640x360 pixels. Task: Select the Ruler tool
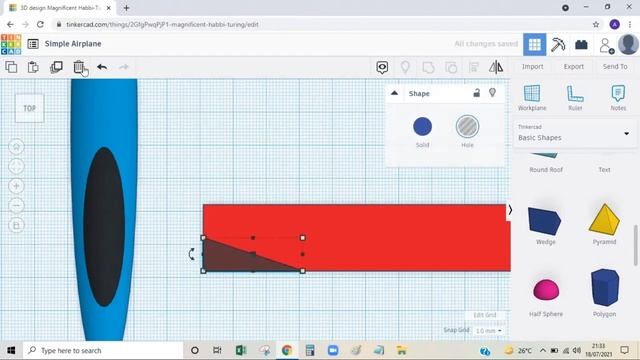coord(575,98)
